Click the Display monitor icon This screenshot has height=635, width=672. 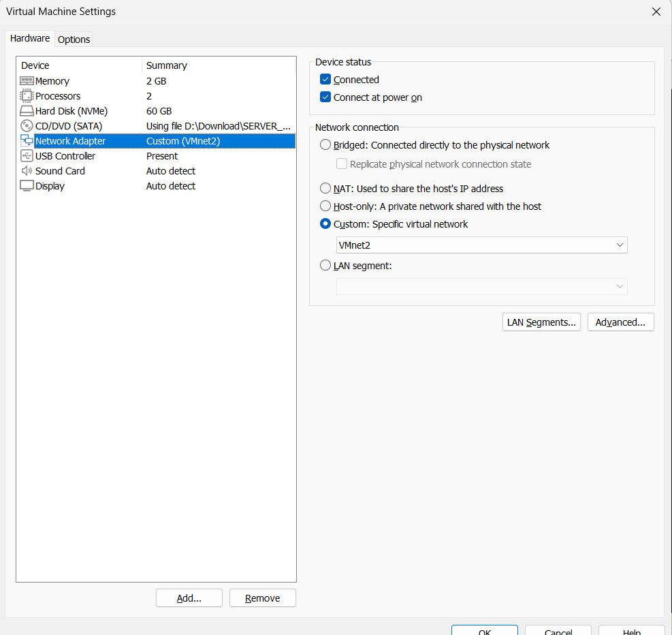(x=27, y=185)
